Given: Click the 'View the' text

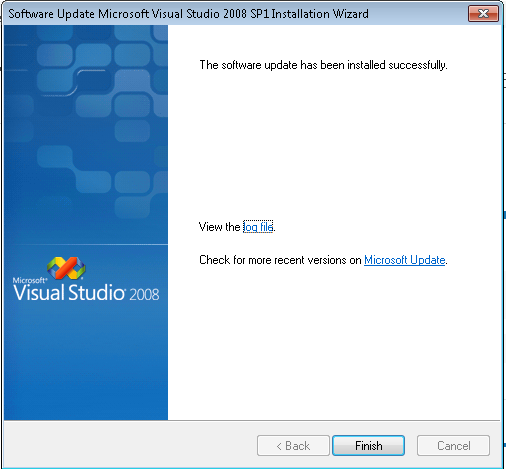Looking at the screenshot, I should (x=219, y=227).
